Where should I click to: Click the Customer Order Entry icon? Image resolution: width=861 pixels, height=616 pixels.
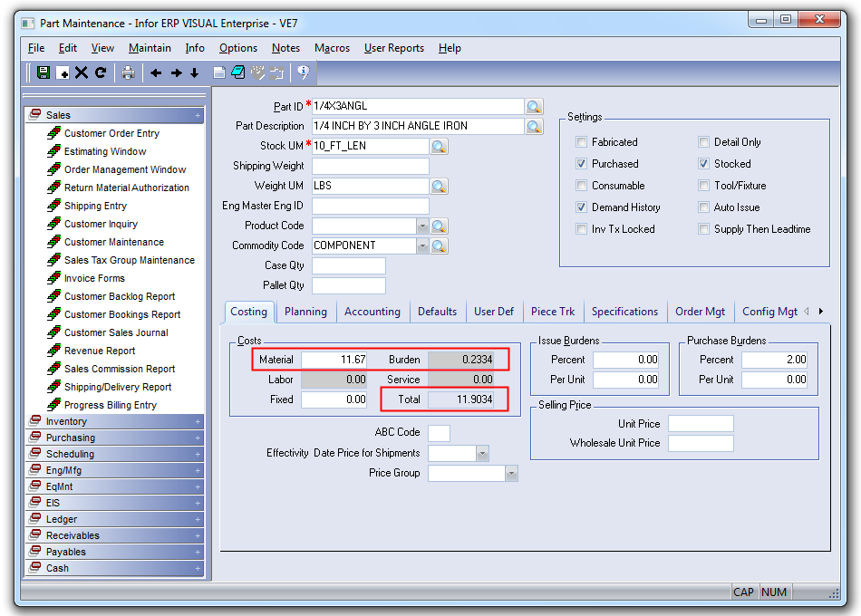(53, 133)
